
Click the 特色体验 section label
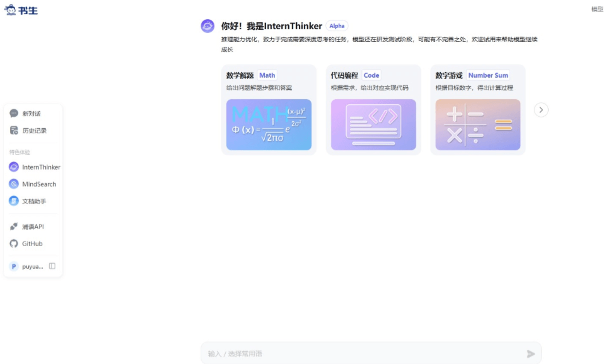pyautogui.click(x=20, y=152)
